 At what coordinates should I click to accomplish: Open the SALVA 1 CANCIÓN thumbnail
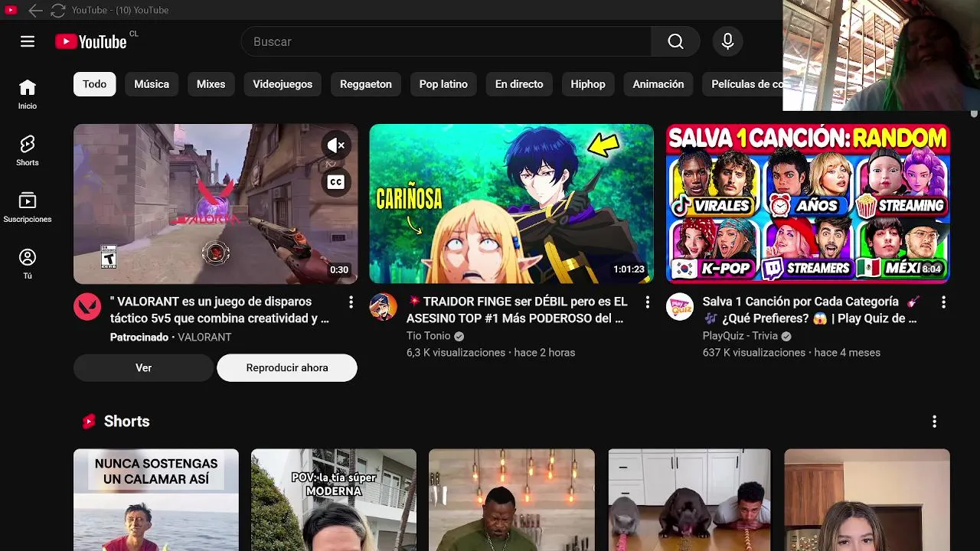click(808, 204)
